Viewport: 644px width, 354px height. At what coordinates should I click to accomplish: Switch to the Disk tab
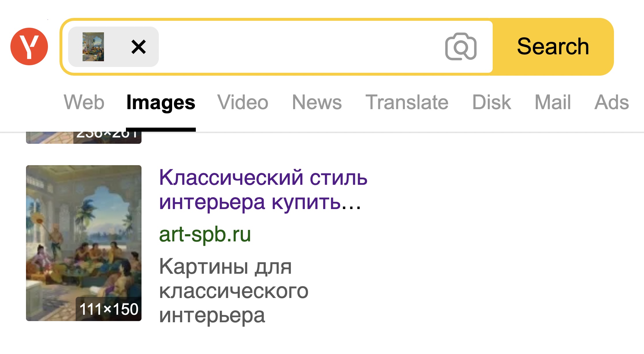(x=492, y=102)
